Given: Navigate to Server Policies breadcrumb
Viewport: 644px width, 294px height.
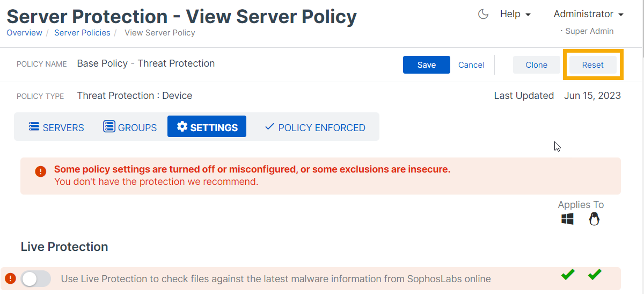Looking at the screenshot, I should pyautogui.click(x=82, y=33).
